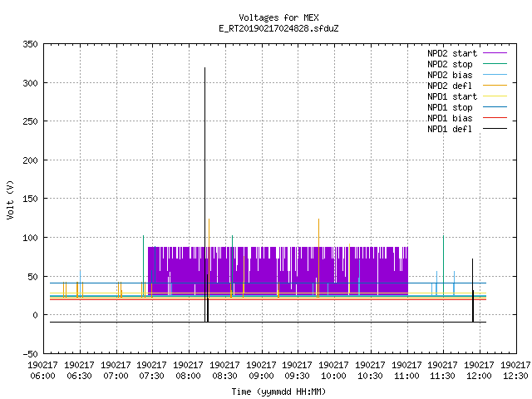This screenshot has width=532, height=399.
Task: Click the y-axis tick value 100
Action: [30, 238]
